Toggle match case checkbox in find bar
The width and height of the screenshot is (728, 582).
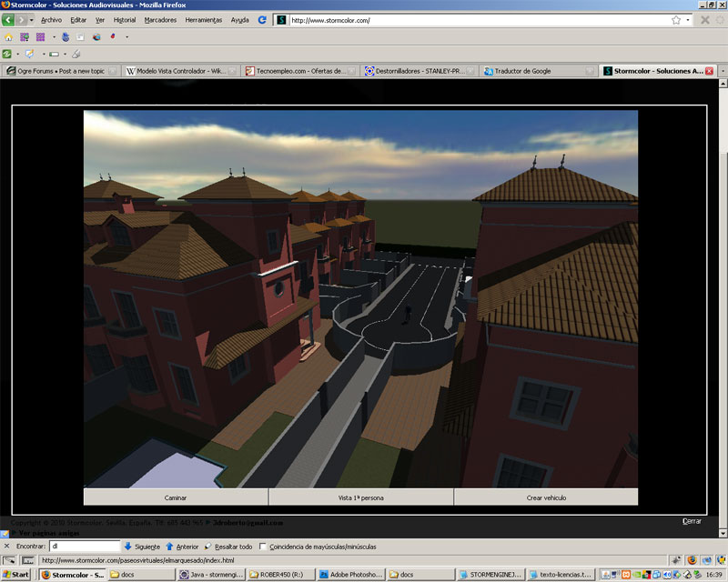point(263,547)
